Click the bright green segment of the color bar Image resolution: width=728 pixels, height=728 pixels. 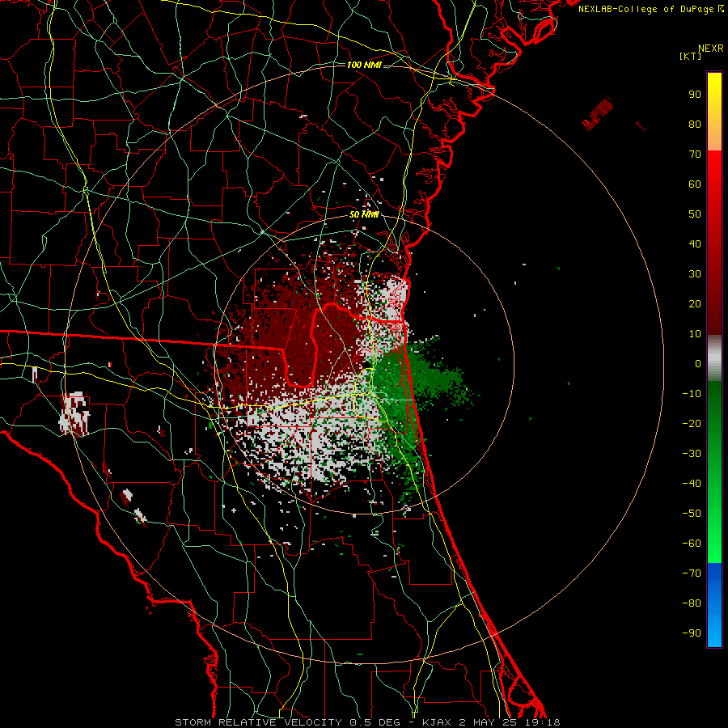(714, 510)
